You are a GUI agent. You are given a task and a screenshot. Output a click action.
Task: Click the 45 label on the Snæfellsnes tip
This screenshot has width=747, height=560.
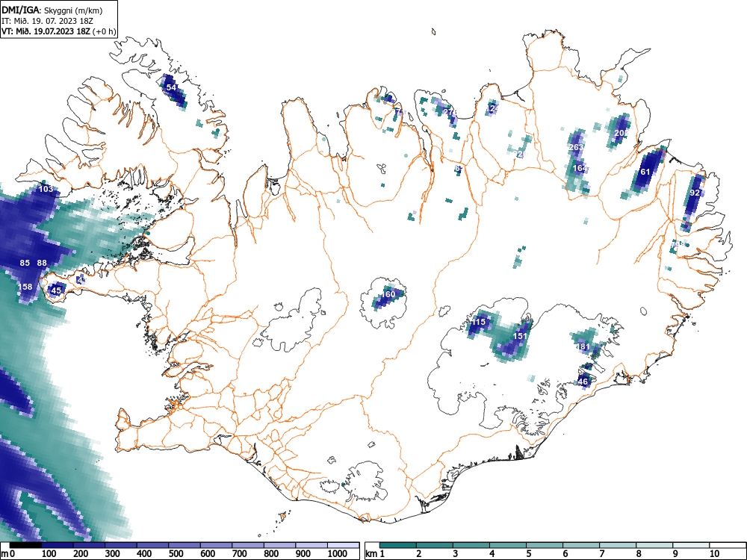click(56, 290)
